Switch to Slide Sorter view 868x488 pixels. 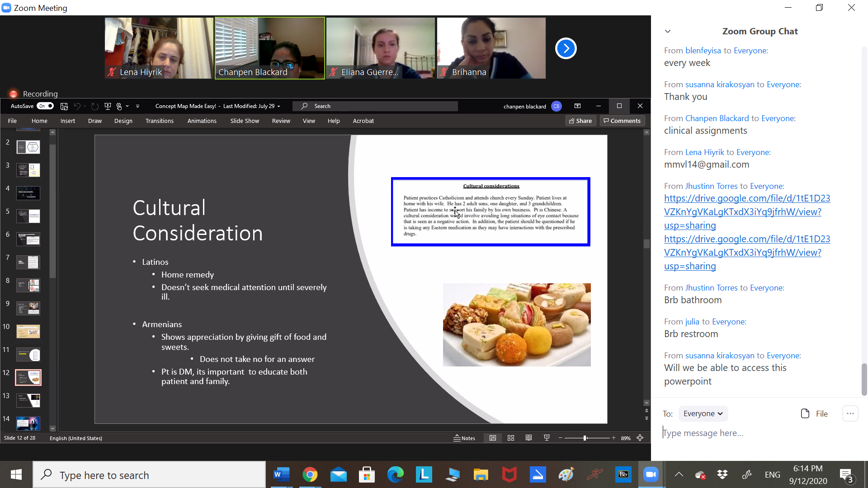[511, 438]
